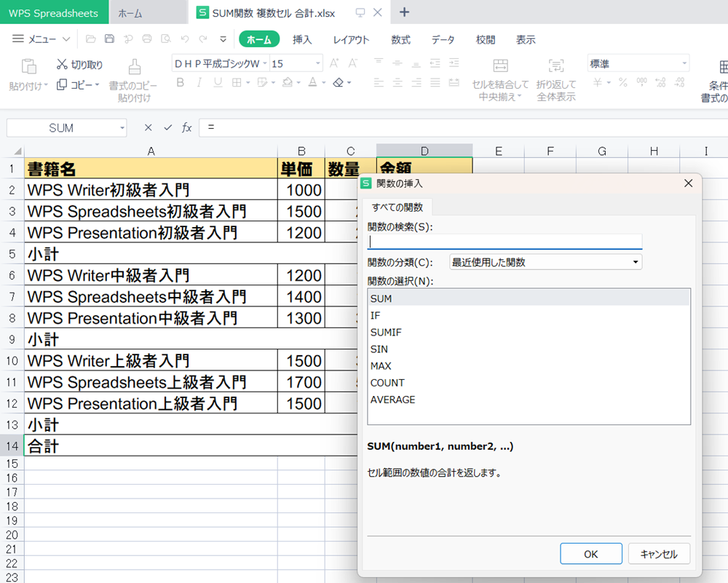Expand the quick access toolbar customize arrow
728x583 pixels.
tap(223, 39)
